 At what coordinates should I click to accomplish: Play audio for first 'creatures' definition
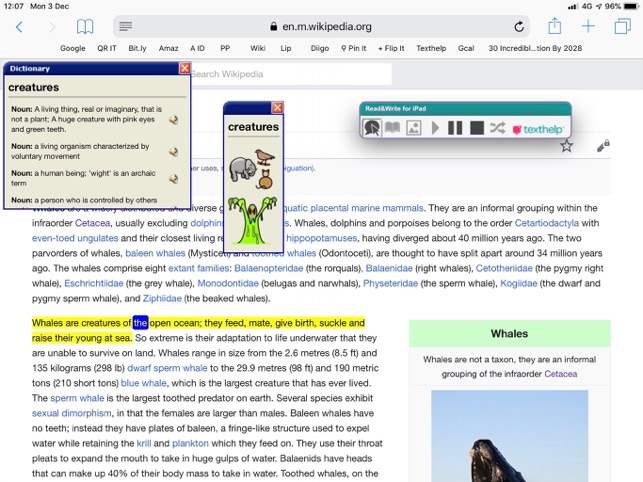pos(174,120)
